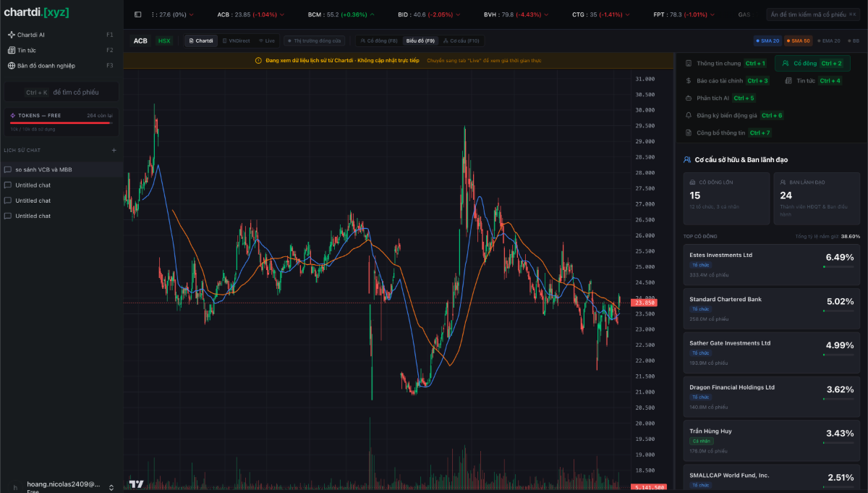Expand the user account menu chevrons
Viewport: 868px width, 493px height.
(x=111, y=488)
